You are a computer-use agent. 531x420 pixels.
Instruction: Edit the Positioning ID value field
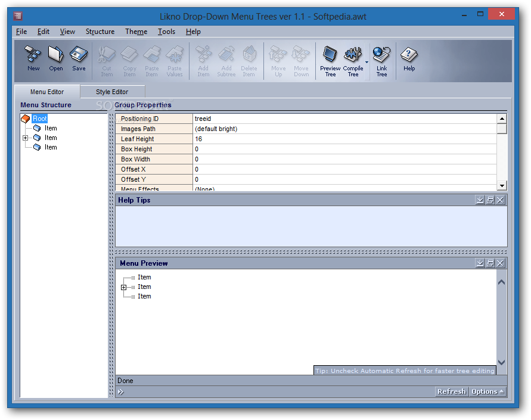(344, 119)
